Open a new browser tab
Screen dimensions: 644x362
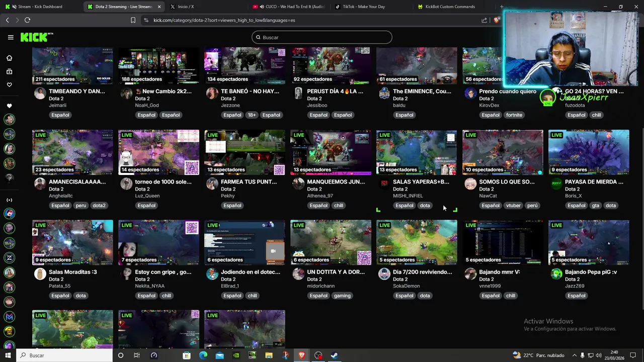coord(502,7)
